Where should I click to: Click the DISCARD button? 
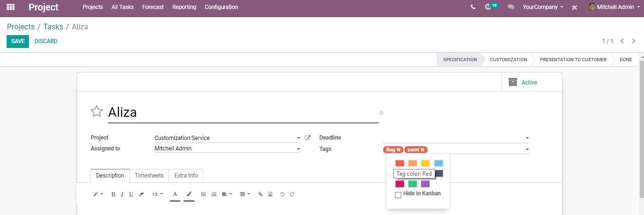tap(46, 41)
